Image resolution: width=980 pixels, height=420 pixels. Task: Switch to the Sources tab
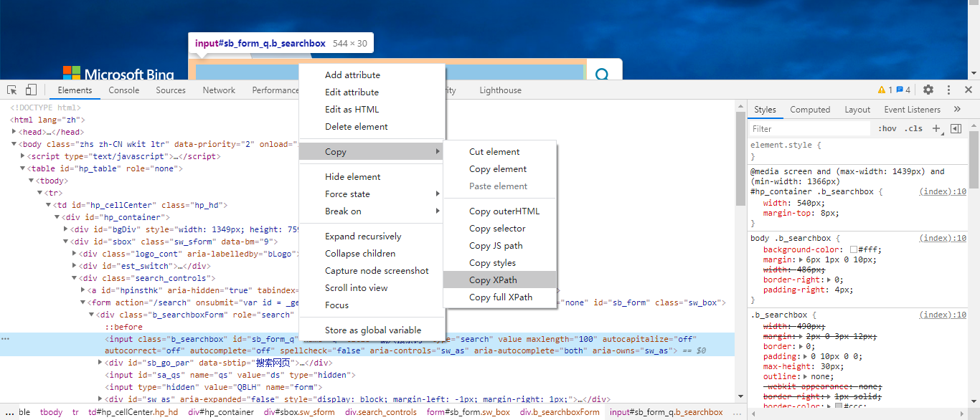171,90
